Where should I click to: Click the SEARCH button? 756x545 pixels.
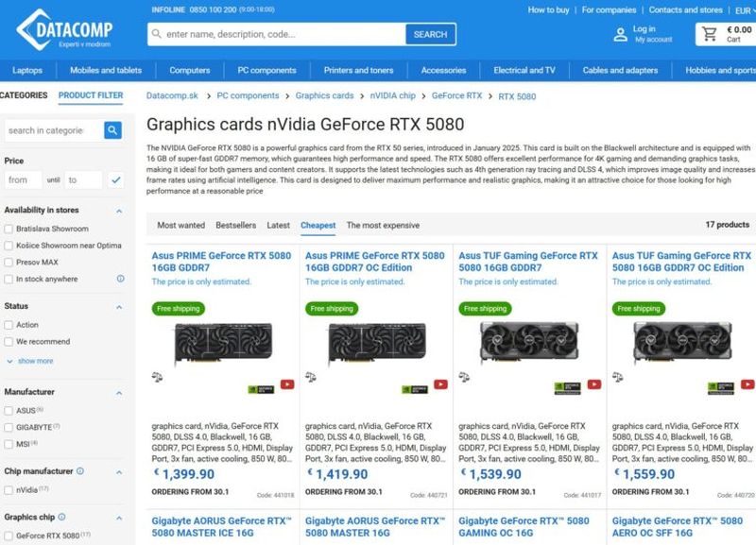click(x=431, y=34)
